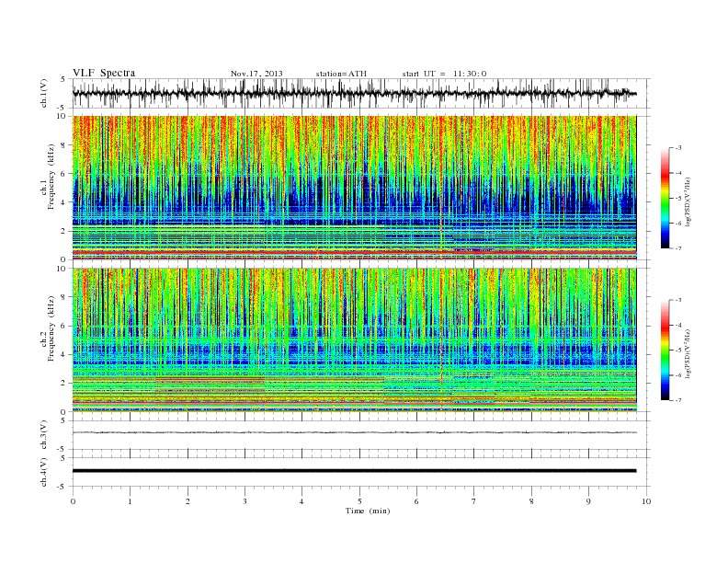Screen dimensions: 728x563
Task: Click the ch.1(V) waveform trace panel
Action: (x=361, y=93)
